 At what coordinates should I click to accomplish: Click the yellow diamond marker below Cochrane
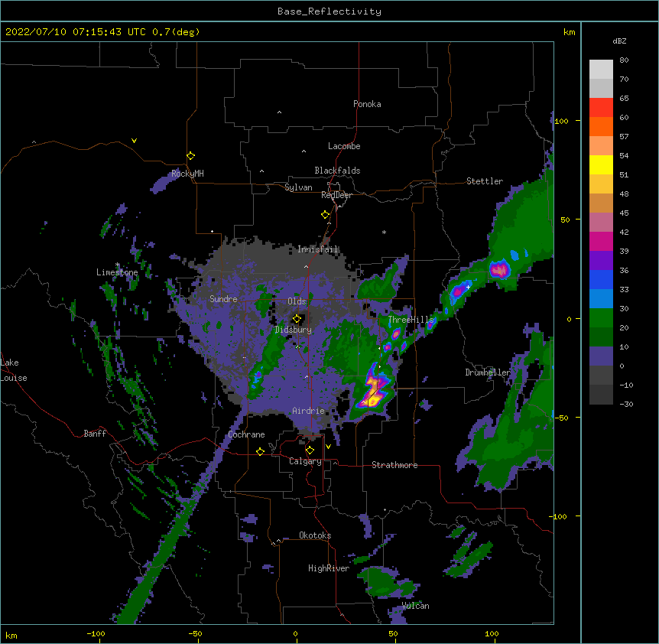[x=260, y=451]
